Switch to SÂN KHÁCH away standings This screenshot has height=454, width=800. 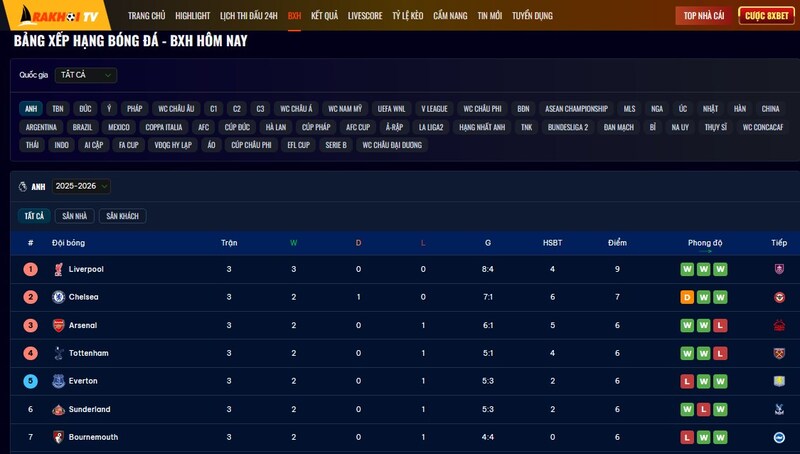[122, 216]
